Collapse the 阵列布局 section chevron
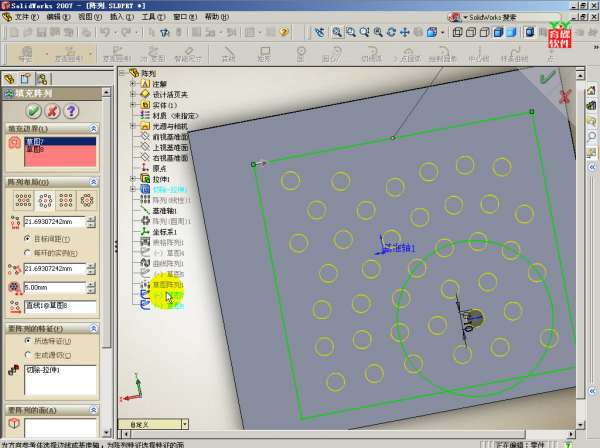Viewport: 600px width, 448px height. tap(93, 182)
